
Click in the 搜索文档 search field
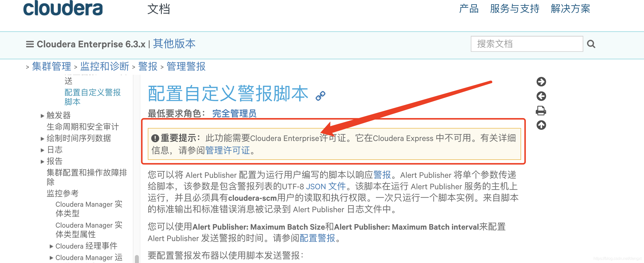tap(527, 44)
